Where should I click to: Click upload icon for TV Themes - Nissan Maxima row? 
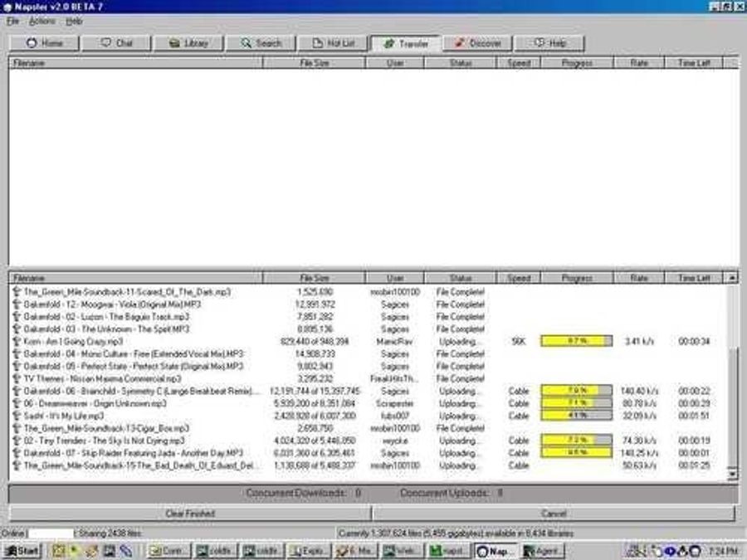(x=17, y=378)
